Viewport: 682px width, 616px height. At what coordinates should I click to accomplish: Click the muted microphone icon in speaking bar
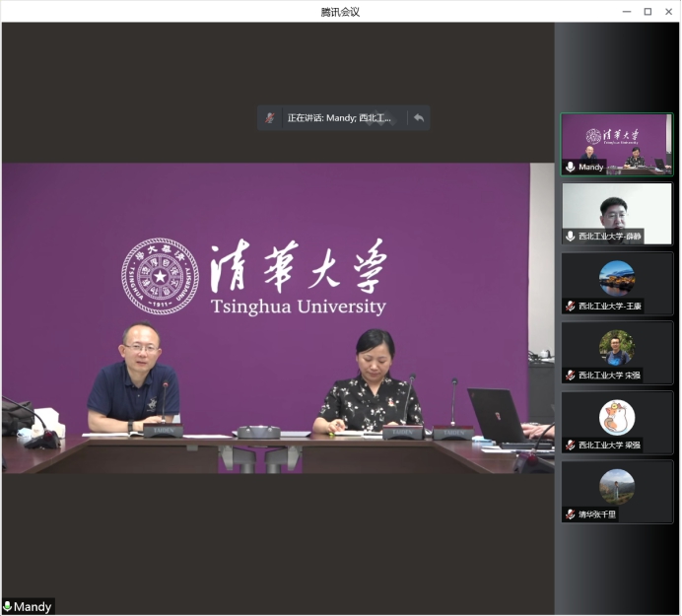point(270,118)
